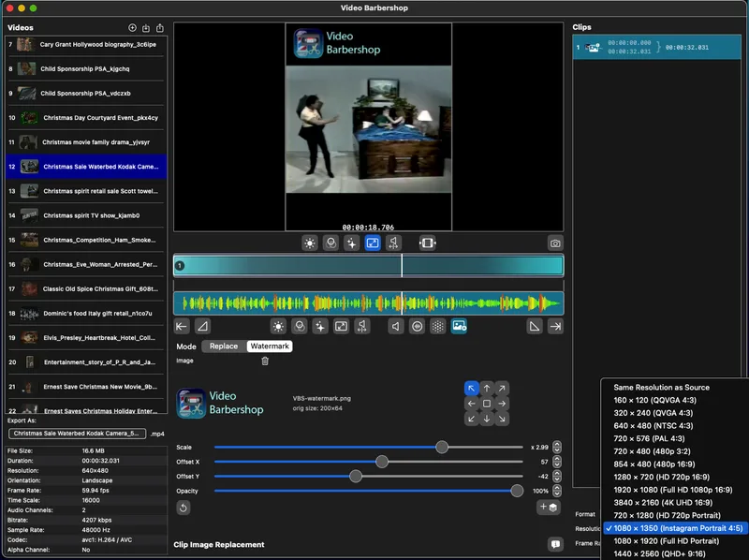
Task: Select the Watermark mode segment
Action: 270,346
